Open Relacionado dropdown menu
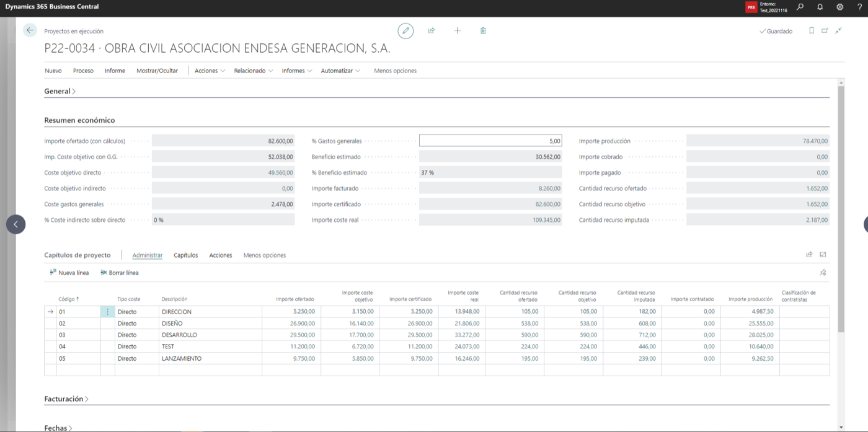 (254, 71)
